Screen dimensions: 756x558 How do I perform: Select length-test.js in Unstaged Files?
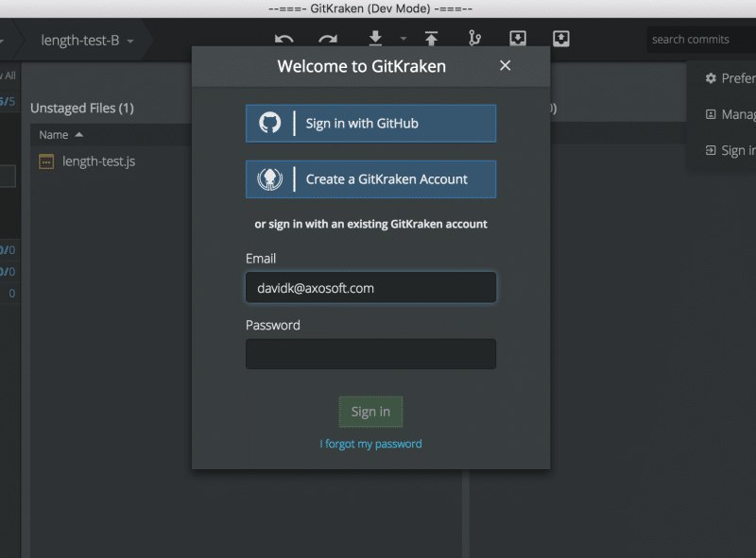click(98, 161)
